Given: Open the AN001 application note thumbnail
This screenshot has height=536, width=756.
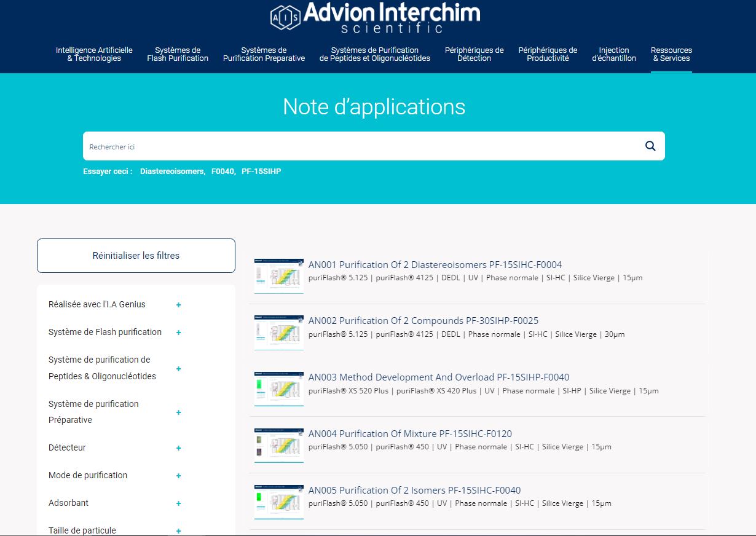Looking at the screenshot, I should tap(279, 276).
